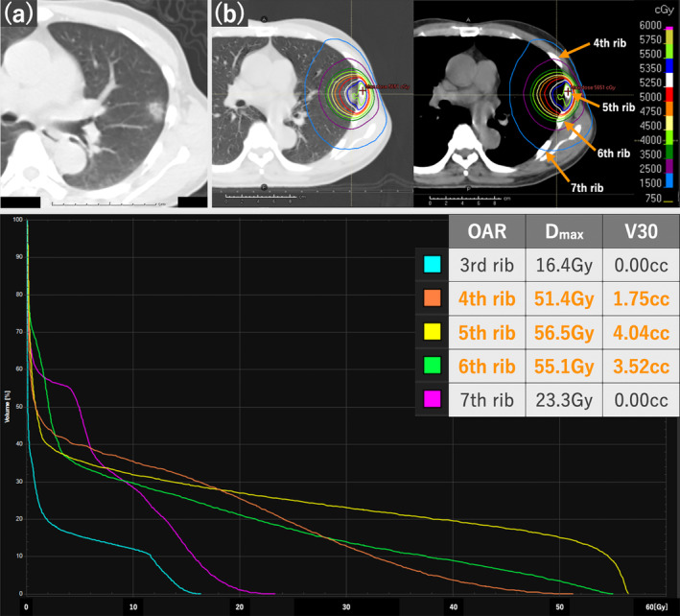Click the 51.4Gy Dmax value
The image size is (680, 616).
click(564, 298)
